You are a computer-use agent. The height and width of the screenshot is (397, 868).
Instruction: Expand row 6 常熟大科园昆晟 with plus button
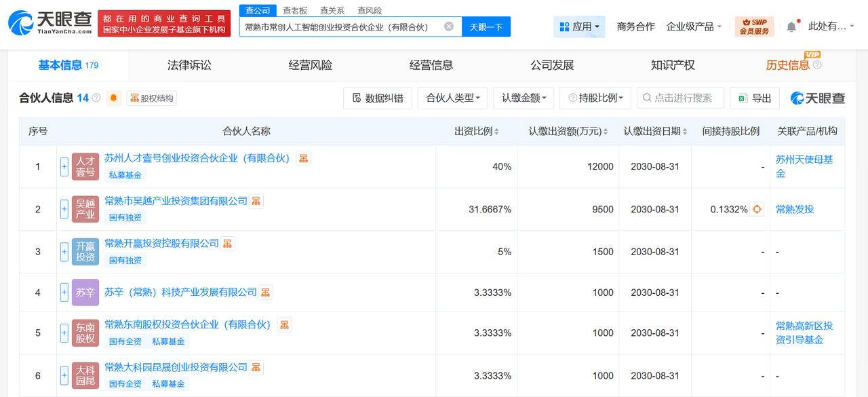pos(64,375)
